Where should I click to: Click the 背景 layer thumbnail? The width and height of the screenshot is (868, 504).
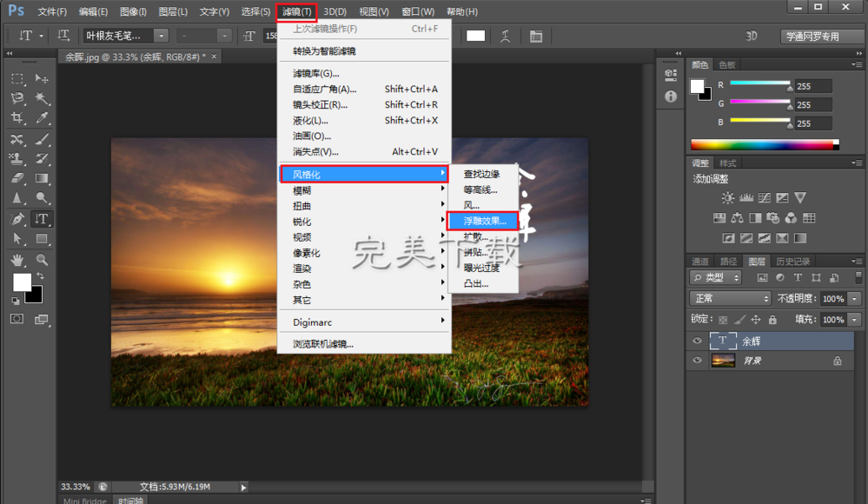[723, 361]
